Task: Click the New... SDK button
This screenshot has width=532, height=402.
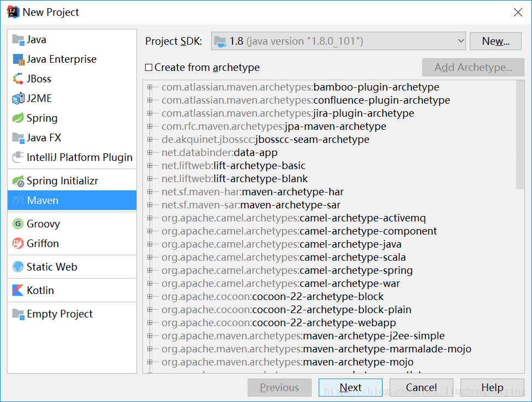Action: (x=495, y=41)
